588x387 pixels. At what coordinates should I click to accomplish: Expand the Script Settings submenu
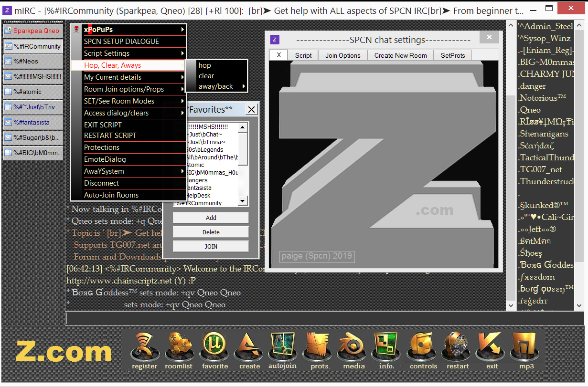[x=128, y=53]
